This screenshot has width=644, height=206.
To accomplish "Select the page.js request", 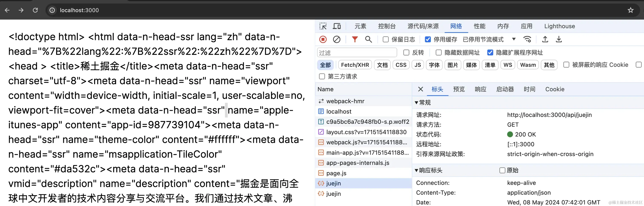I will tap(364, 173).
